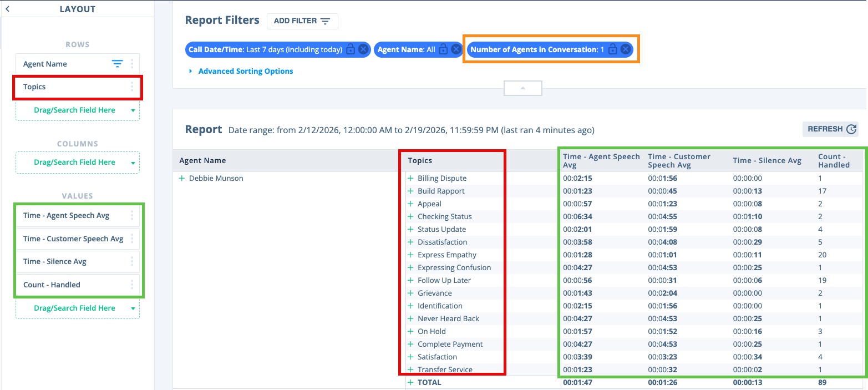
Task: Sort by the Topics column header
Action: tap(420, 161)
